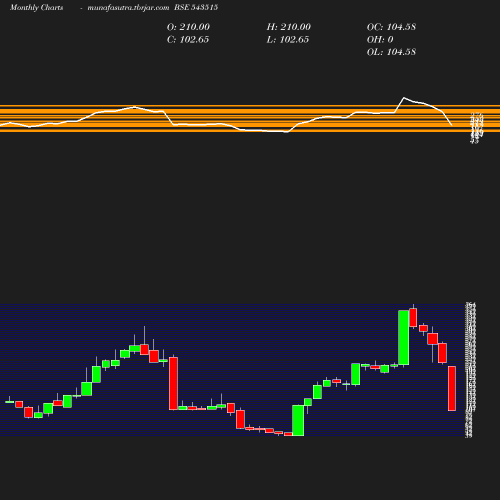Click the close value "C: 102.65"

pos(188,40)
